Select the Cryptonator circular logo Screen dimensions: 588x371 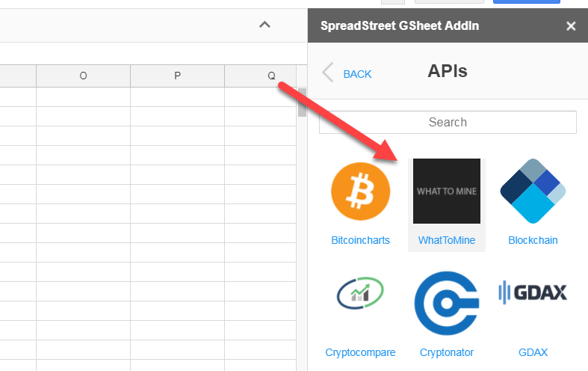pos(447,303)
